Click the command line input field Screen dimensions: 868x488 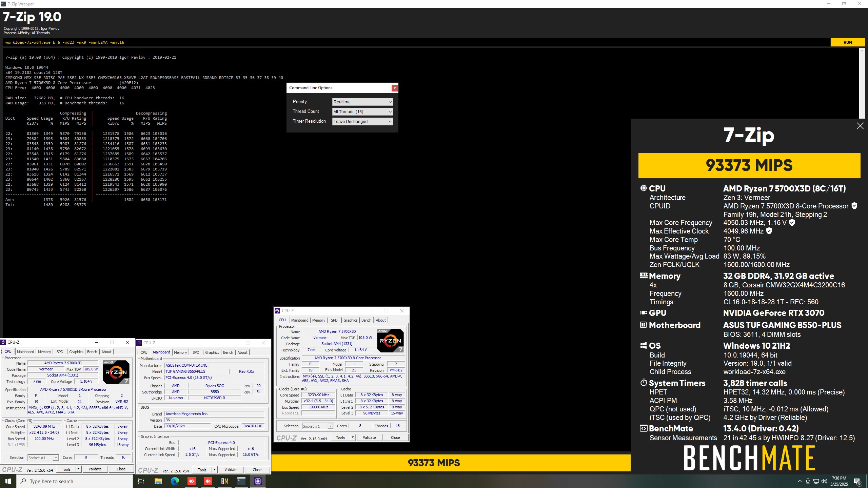pyautogui.click(x=416, y=42)
